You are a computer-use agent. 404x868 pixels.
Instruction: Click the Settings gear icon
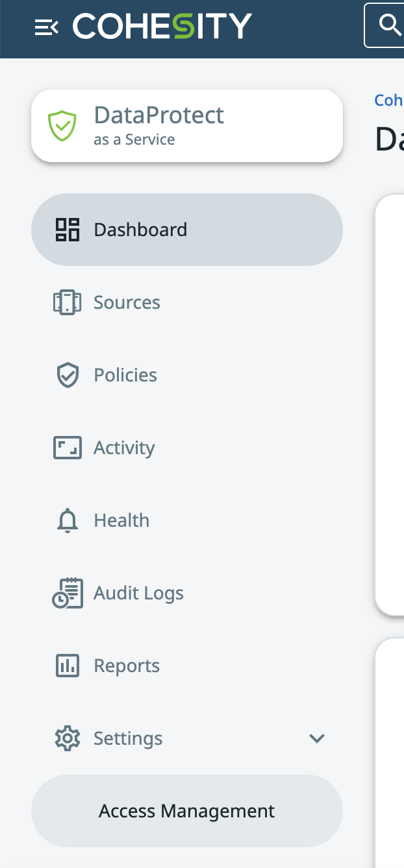[x=68, y=738]
